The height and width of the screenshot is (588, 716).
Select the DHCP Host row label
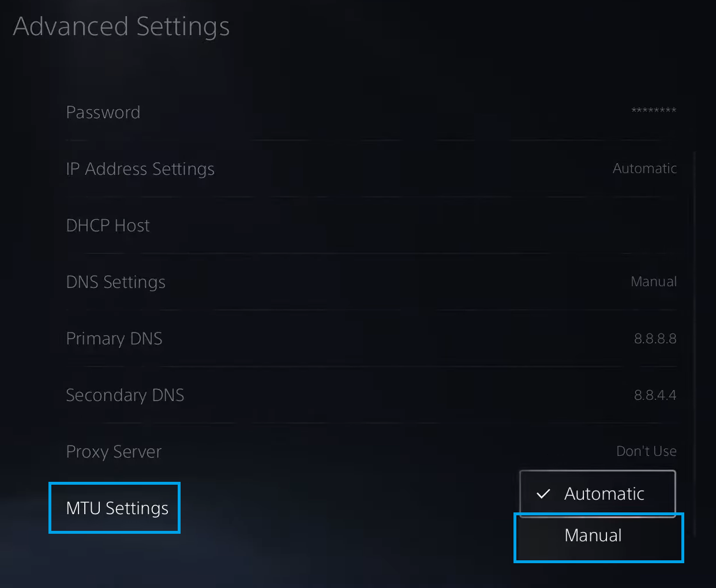108,225
